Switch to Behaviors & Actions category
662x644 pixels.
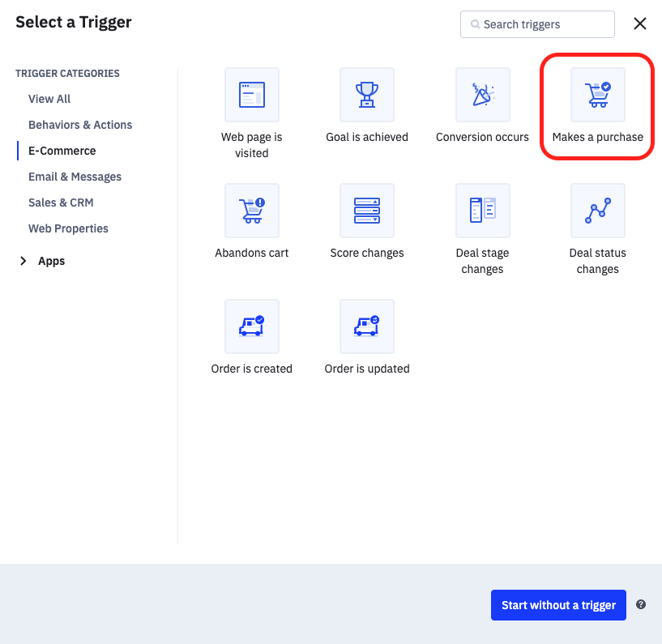coord(80,125)
